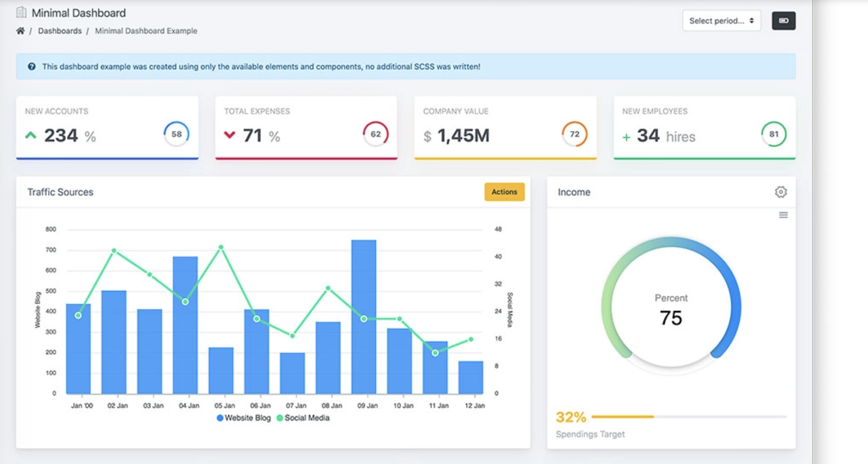Screen dimensions: 868x464
Task: Click the 09 Jan bar in chart
Action: click(364, 317)
